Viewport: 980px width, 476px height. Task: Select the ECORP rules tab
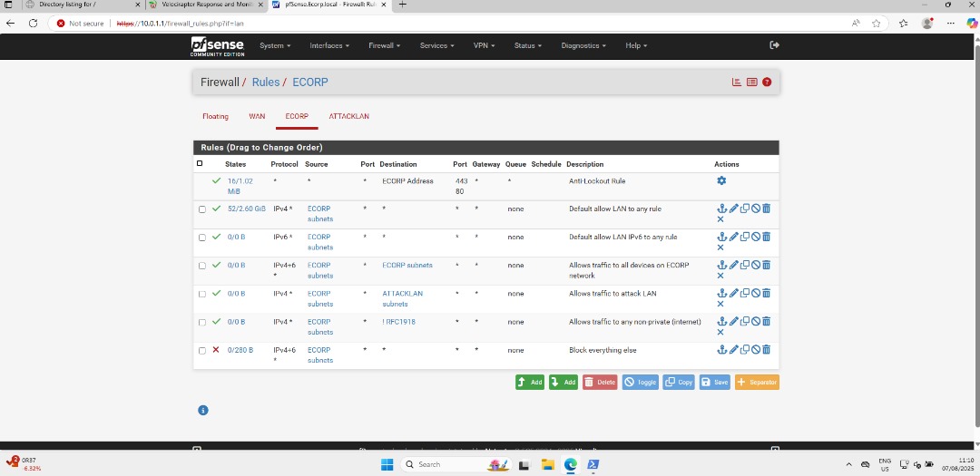click(x=297, y=116)
